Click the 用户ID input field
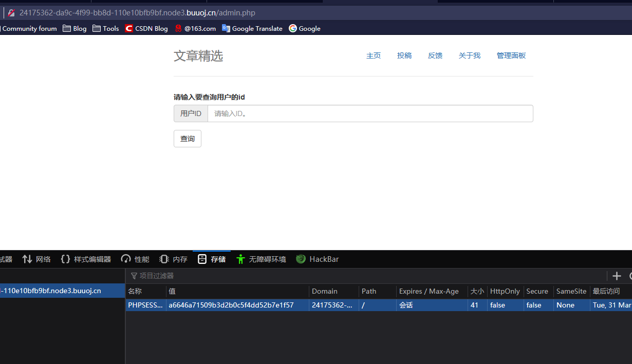The width and height of the screenshot is (632, 364). [x=370, y=113]
